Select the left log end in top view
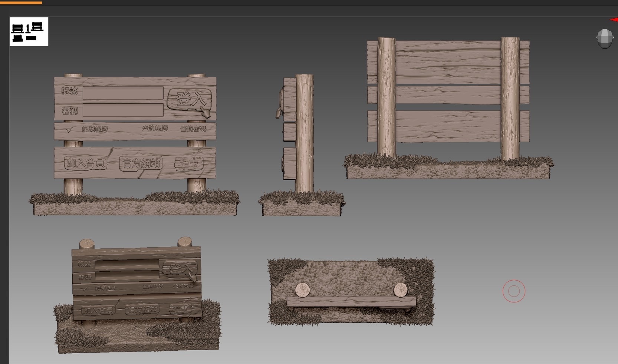The width and height of the screenshot is (618, 364). tap(302, 290)
